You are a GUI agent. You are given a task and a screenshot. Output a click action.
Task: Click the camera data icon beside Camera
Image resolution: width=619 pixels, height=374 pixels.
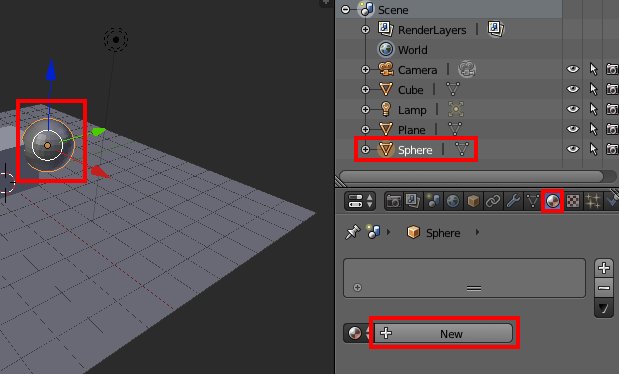click(467, 70)
